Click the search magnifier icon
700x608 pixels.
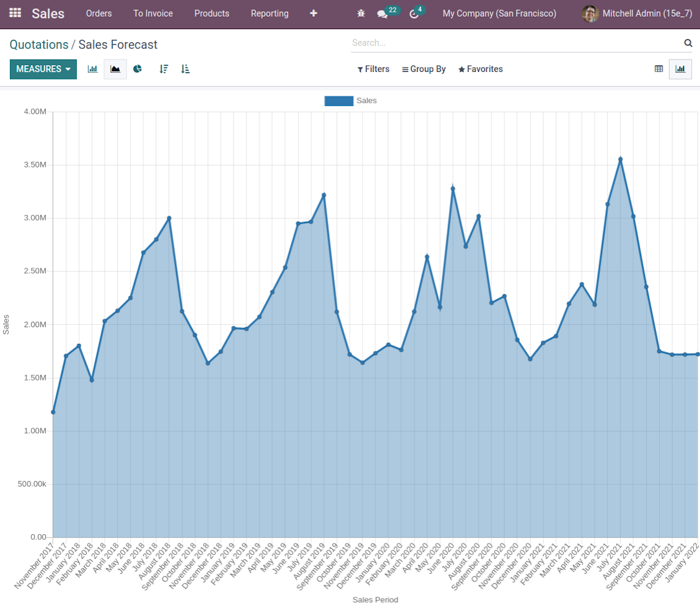click(688, 43)
